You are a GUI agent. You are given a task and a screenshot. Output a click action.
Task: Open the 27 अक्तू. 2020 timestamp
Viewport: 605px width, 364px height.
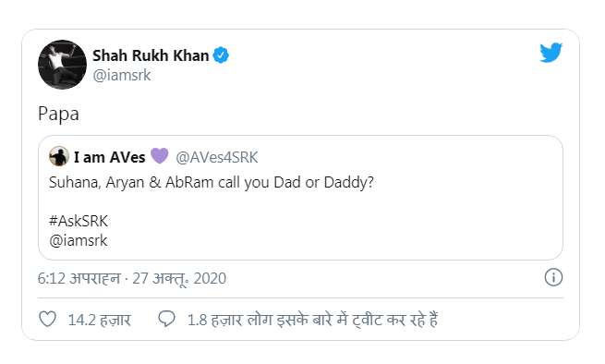tap(179, 278)
